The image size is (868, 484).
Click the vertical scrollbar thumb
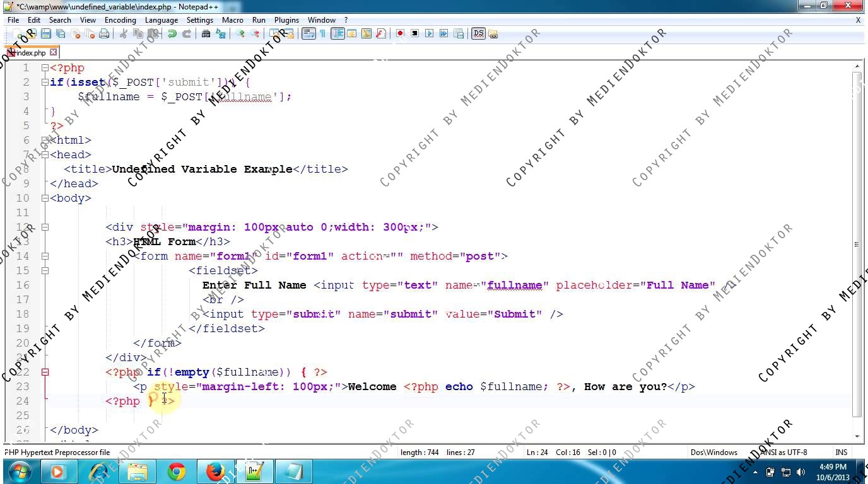857,244
